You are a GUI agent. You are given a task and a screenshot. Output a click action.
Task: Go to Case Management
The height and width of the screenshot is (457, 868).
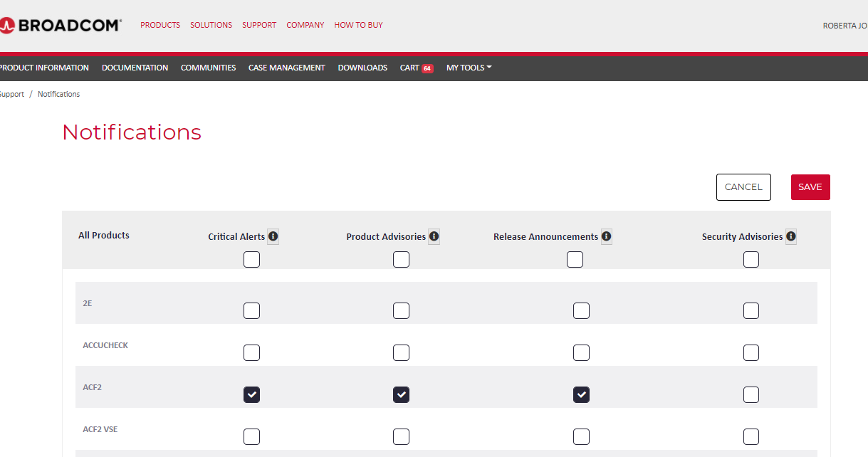(286, 68)
